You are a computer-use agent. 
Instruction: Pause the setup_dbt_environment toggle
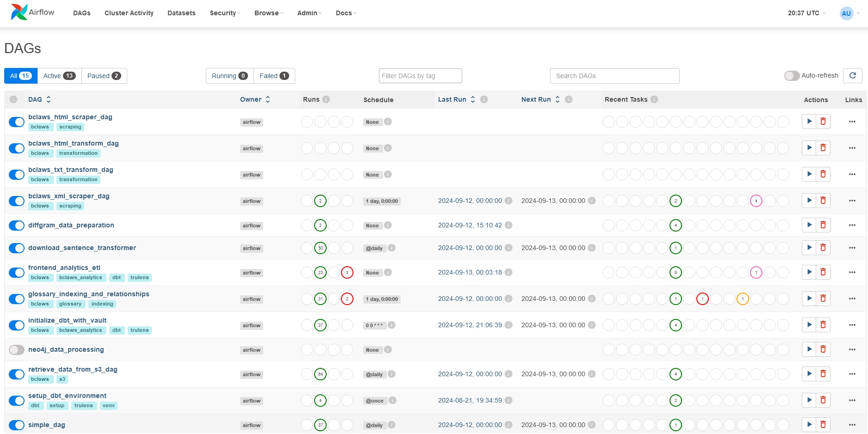click(17, 401)
